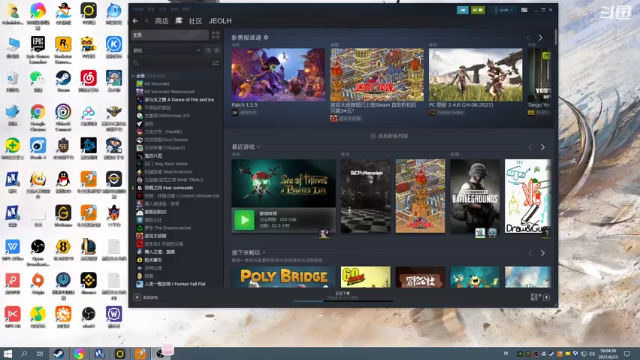Open the news section settings gear
Image resolution: width=640 pixels, height=360 pixels.
pyautogui.click(x=266, y=38)
